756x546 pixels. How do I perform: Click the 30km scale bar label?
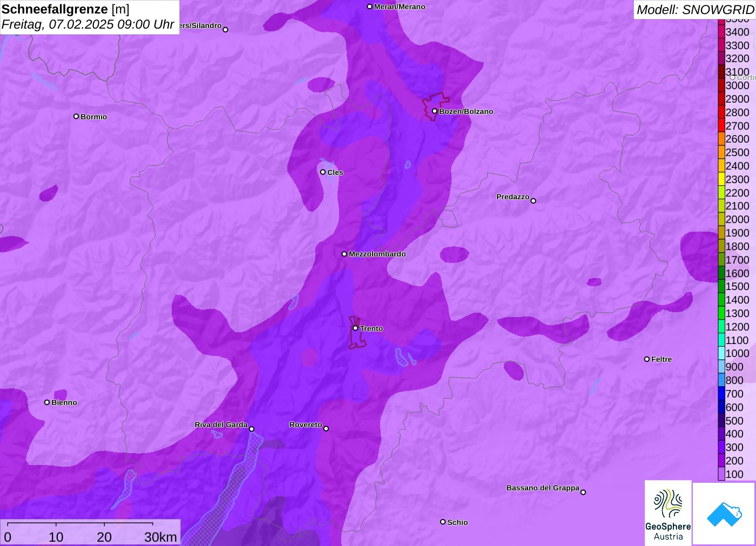click(160, 537)
